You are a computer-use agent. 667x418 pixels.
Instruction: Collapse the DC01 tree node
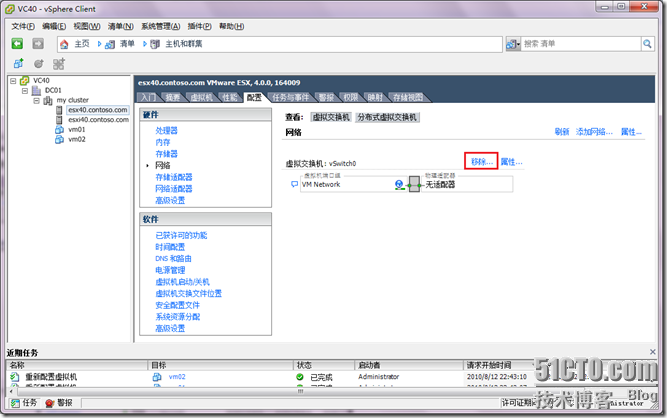coord(25,91)
